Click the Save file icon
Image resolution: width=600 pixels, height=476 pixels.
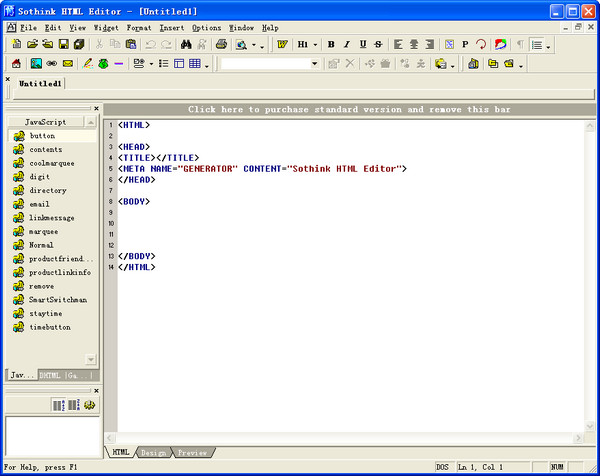pyautogui.click(x=63, y=45)
